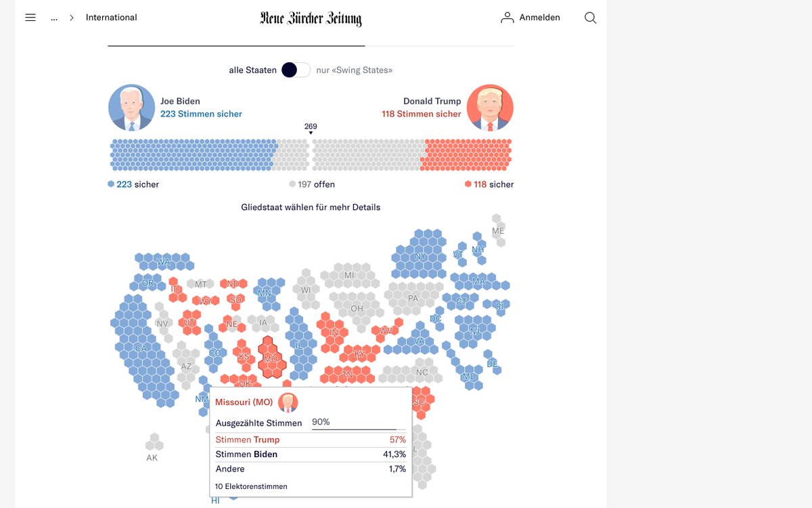Click the red Trump electoral bar
This screenshot has height=508, width=812.
(x=466, y=154)
